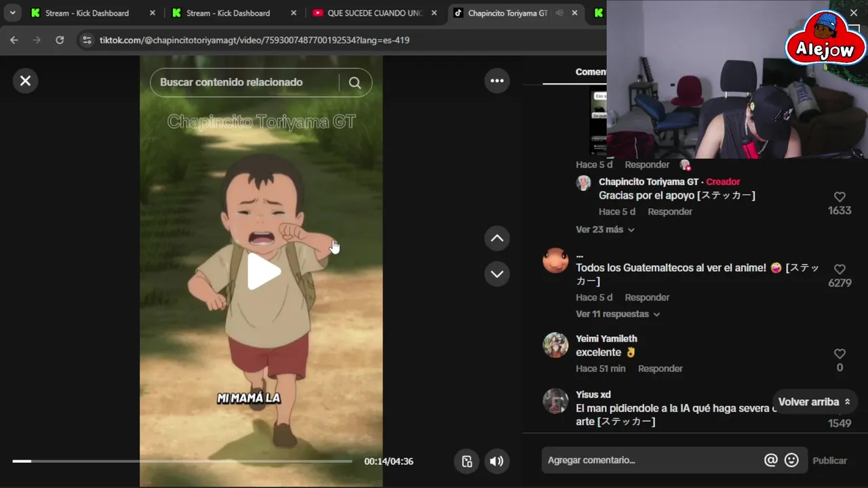The image size is (868, 488).
Task: Switch to the Comentarios tab
Action: [x=591, y=72]
